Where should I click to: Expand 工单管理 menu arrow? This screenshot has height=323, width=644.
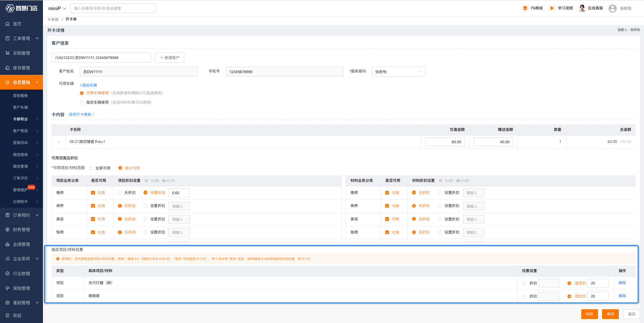[x=37, y=38]
